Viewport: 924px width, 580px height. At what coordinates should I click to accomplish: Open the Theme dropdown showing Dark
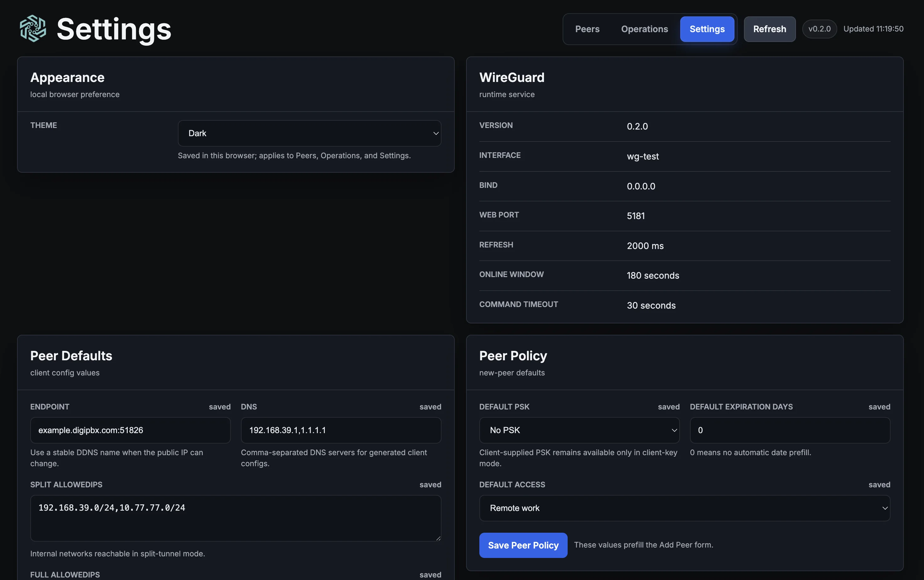click(x=309, y=133)
